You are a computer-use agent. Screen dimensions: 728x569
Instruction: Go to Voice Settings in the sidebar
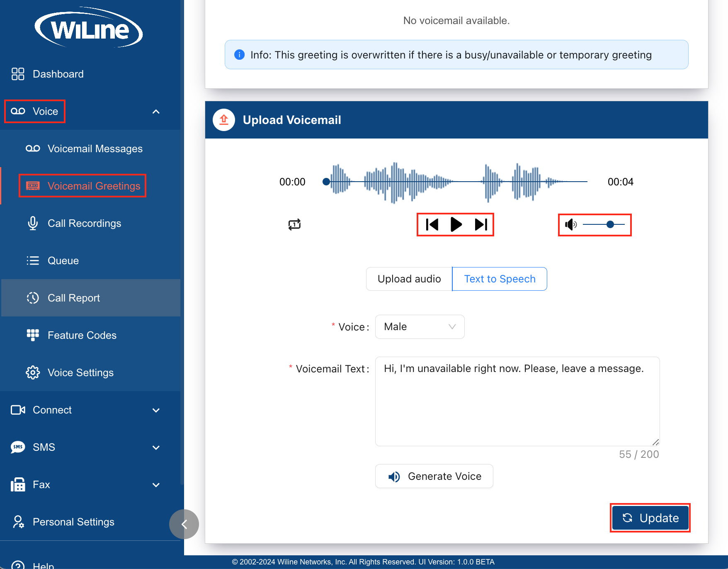click(x=80, y=373)
